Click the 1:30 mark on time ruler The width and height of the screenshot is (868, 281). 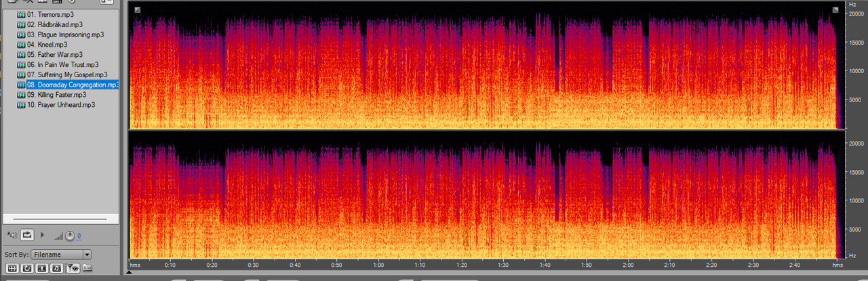point(503,265)
